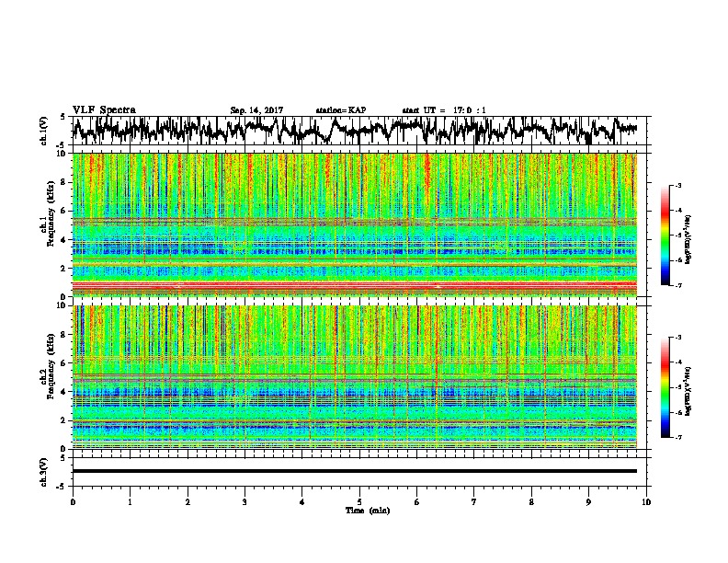Click the time axis tick label 5

pyautogui.click(x=359, y=501)
